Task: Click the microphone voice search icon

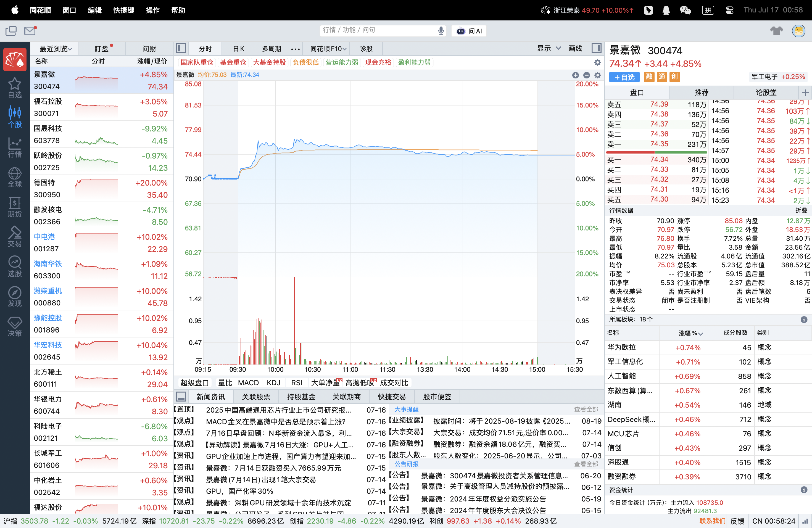Action: [x=441, y=31]
